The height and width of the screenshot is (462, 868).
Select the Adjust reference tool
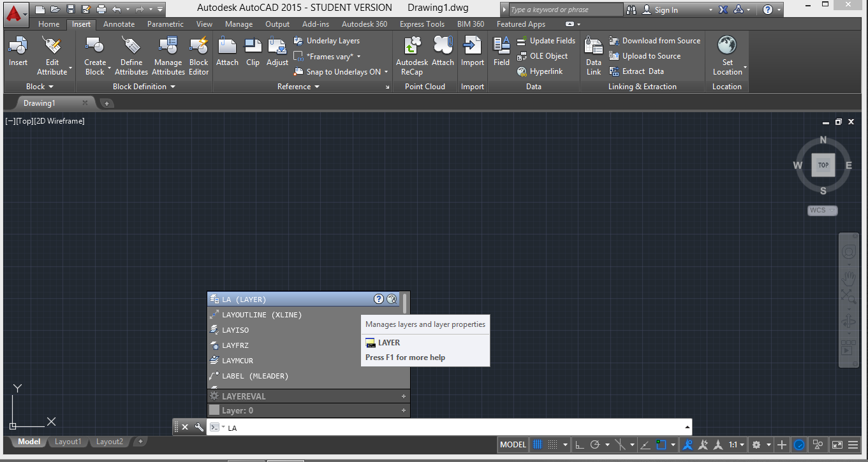(277, 52)
